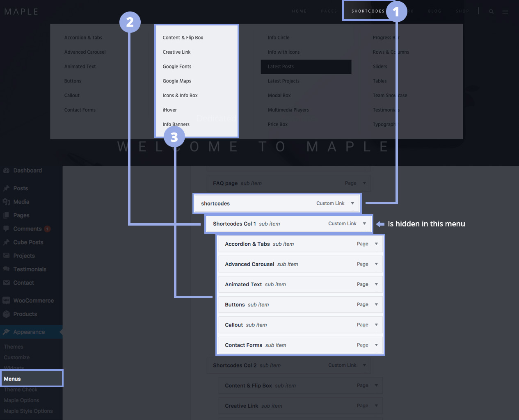Click the Products box icon
This screenshot has width=519, height=420.
[x=6, y=314]
